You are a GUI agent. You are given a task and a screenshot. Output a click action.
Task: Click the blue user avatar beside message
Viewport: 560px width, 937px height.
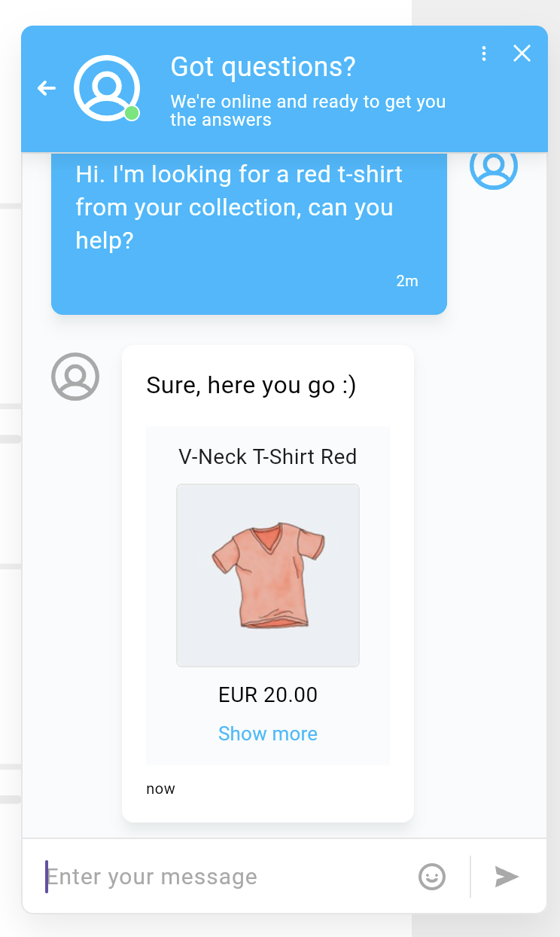(x=493, y=167)
